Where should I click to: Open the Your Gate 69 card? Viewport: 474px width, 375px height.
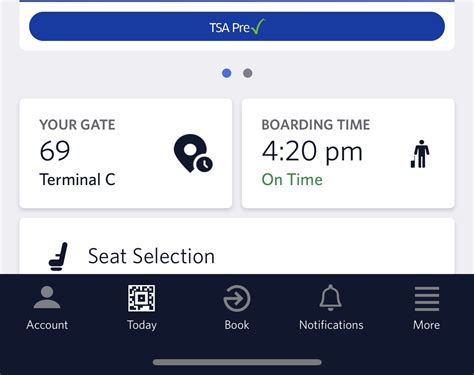coord(126,153)
